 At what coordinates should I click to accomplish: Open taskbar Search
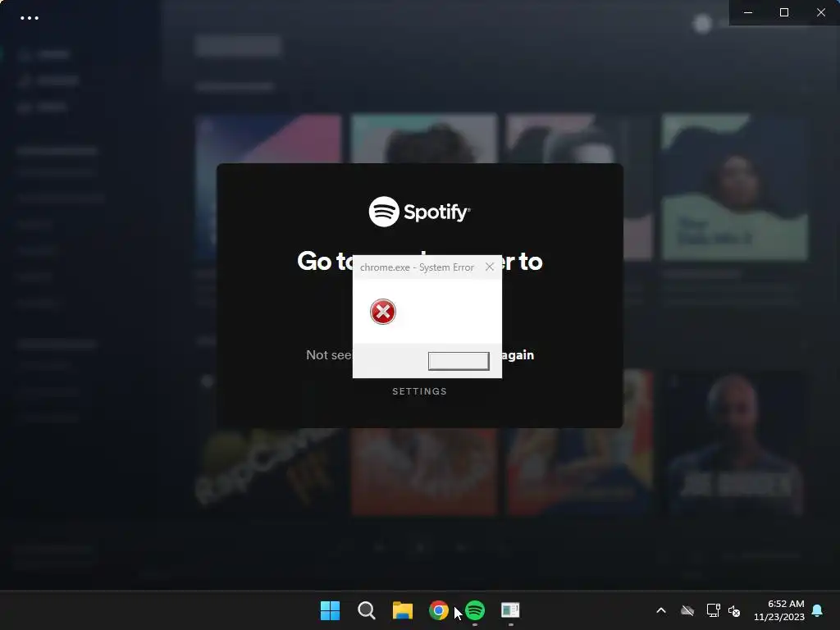367,610
